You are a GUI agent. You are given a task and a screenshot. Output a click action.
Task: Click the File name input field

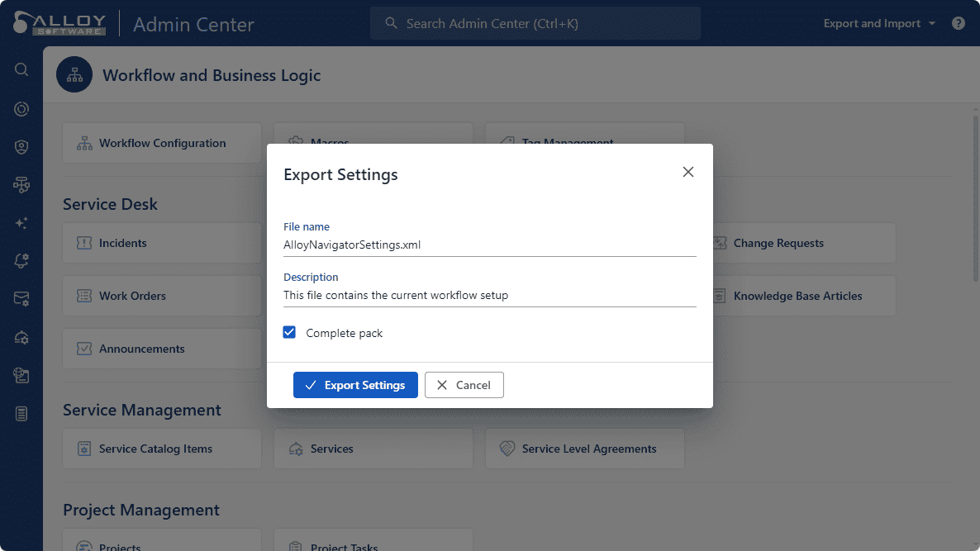click(x=489, y=245)
